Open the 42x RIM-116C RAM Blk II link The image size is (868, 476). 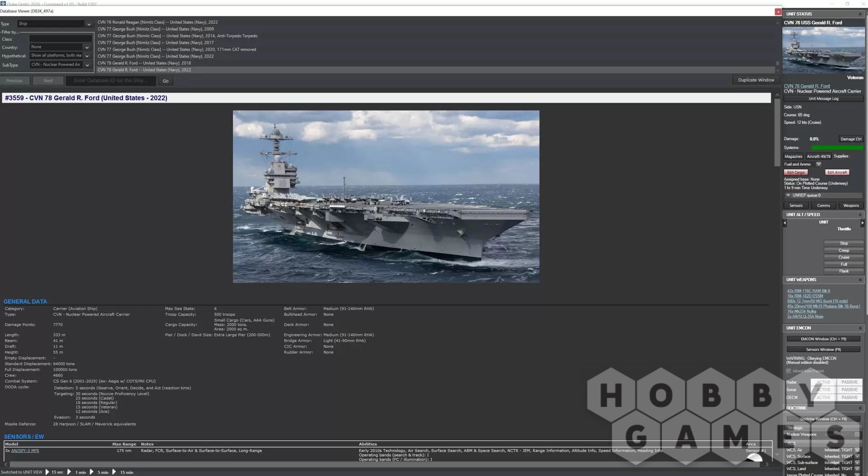pos(808,291)
